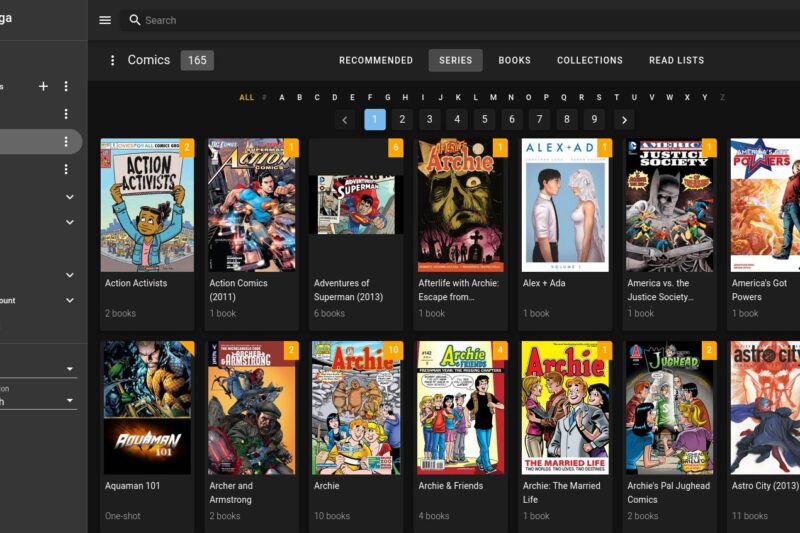This screenshot has width=800, height=533.
Task: Toggle the hamburger navigation menu icon
Action: click(x=105, y=20)
